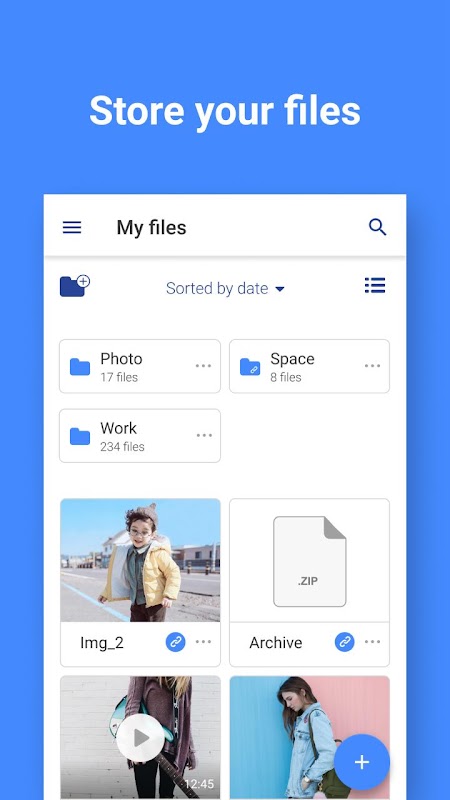Open the shared Space folder
This screenshot has width=450, height=800.
point(309,366)
